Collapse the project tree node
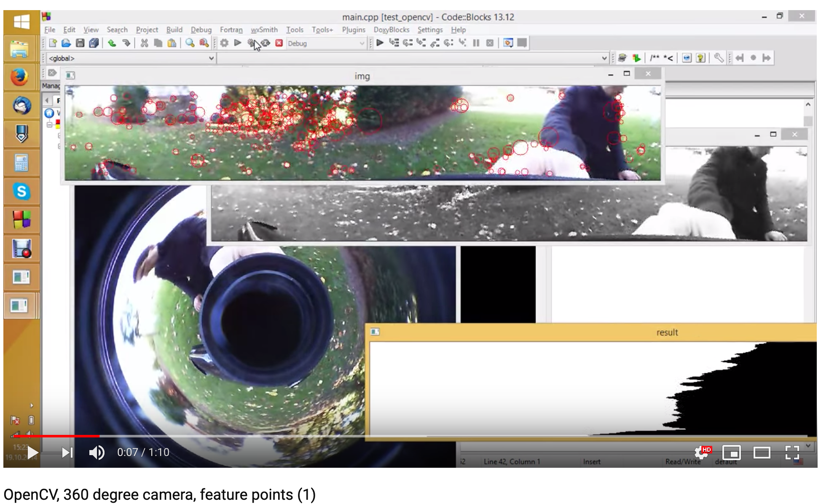The image size is (821, 504). pyautogui.click(x=50, y=125)
